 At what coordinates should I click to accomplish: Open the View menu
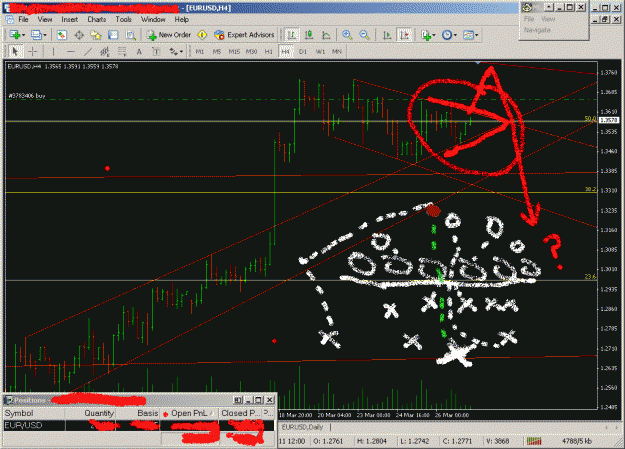pyautogui.click(x=45, y=19)
